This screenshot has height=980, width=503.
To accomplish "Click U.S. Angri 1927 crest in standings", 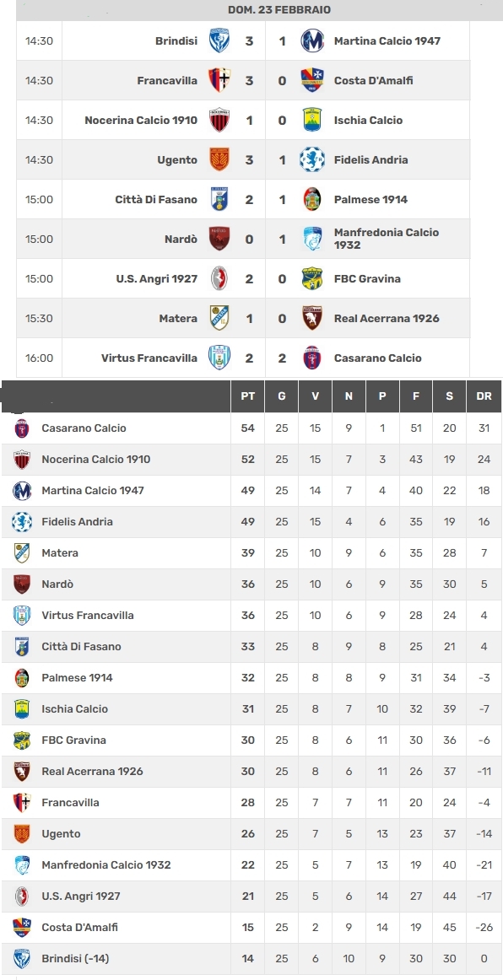I will 22,897.
